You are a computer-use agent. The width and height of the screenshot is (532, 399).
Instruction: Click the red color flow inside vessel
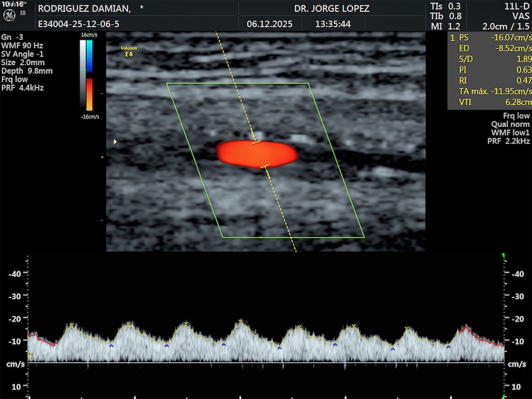point(257,154)
